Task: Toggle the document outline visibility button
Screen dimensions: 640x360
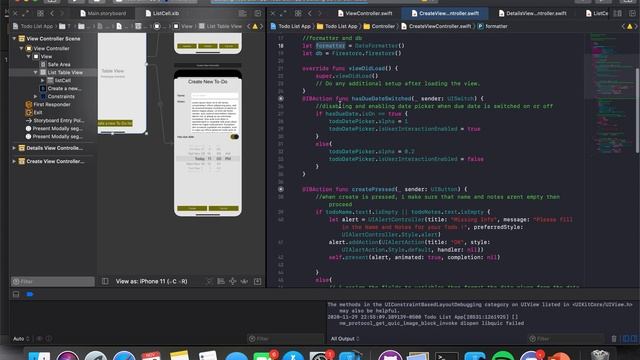Action: pyautogui.click(x=105, y=281)
